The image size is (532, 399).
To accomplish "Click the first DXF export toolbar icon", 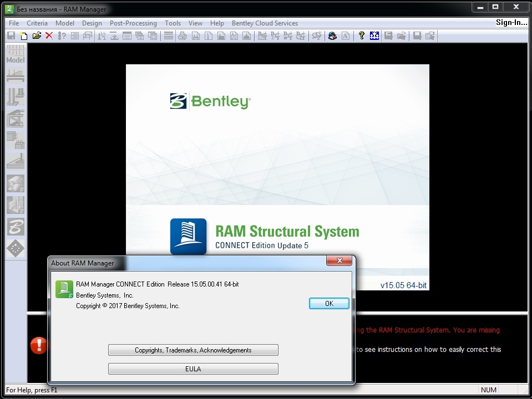I will (262, 35).
